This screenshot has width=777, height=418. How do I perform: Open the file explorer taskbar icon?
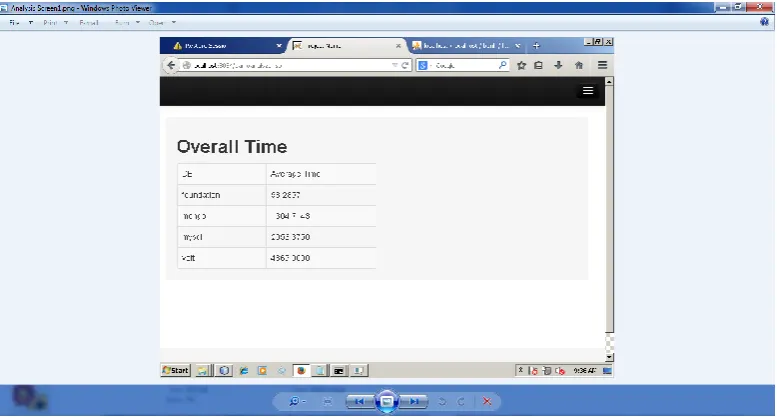point(202,370)
